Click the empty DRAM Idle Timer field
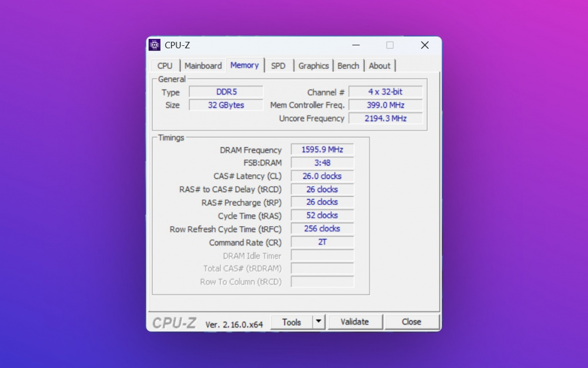 tap(322, 256)
